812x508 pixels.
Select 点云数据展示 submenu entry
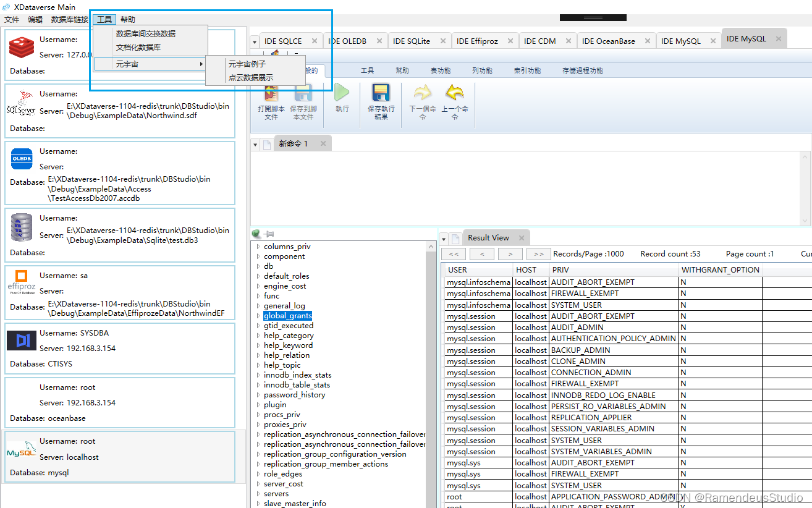[x=250, y=77]
